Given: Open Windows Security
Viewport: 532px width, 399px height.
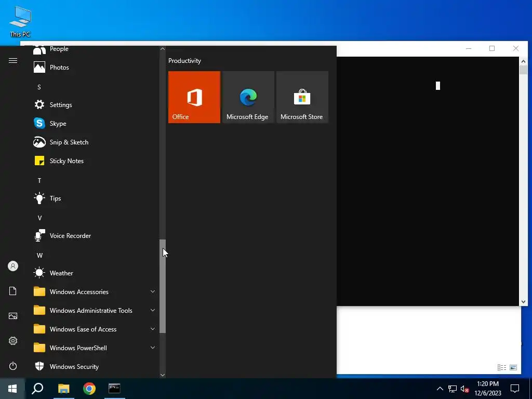Looking at the screenshot, I should 94,366.
